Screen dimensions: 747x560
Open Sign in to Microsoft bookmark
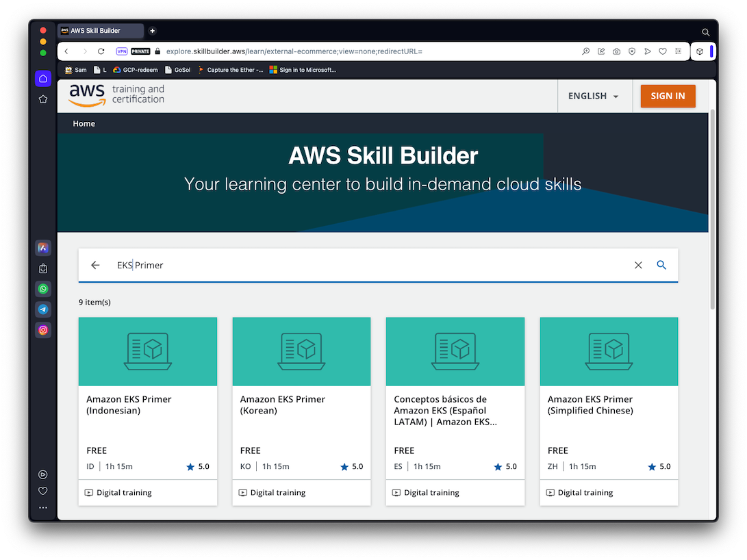(303, 70)
